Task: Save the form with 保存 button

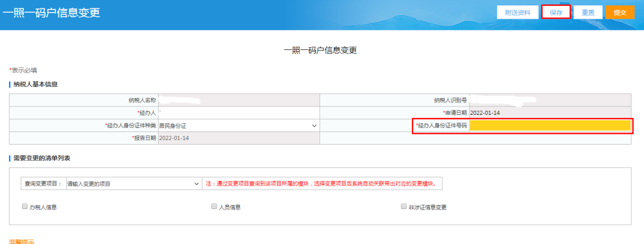Action: [x=556, y=12]
